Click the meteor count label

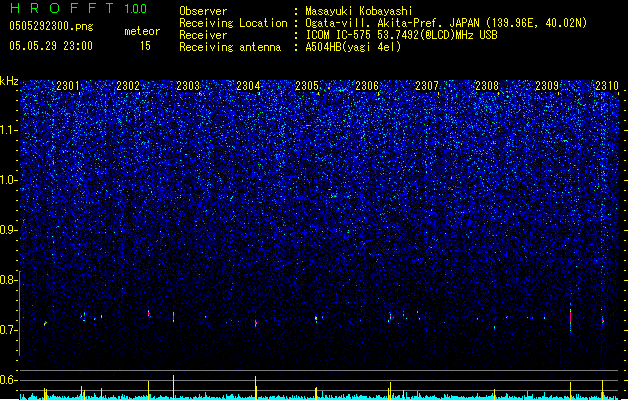(x=142, y=31)
